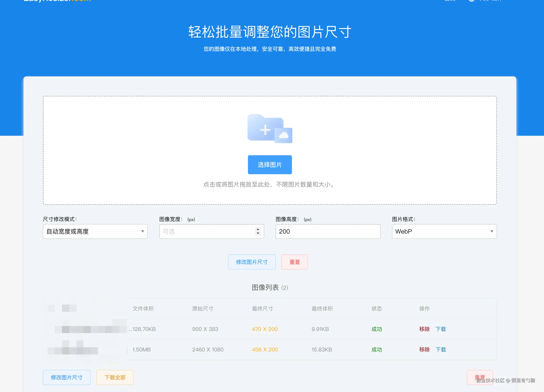The height and width of the screenshot is (392, 544).
Task: Click the 图像高度 field showing 200
Action: 328,231
